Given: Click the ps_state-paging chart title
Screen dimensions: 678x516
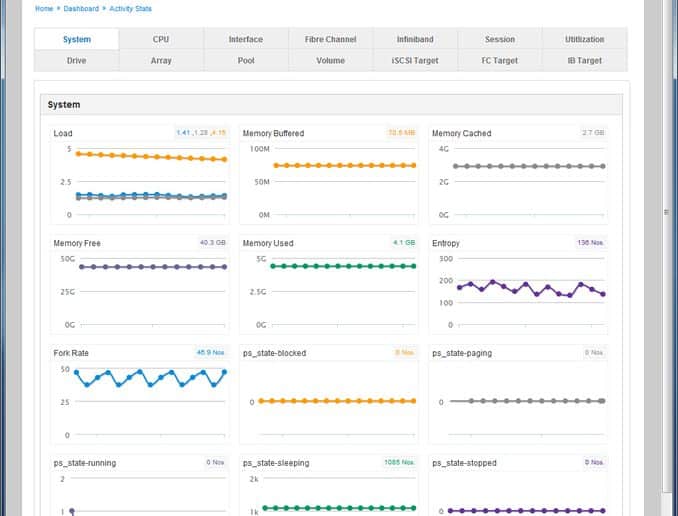Looking at the screenshot, I should coord(462,353).
